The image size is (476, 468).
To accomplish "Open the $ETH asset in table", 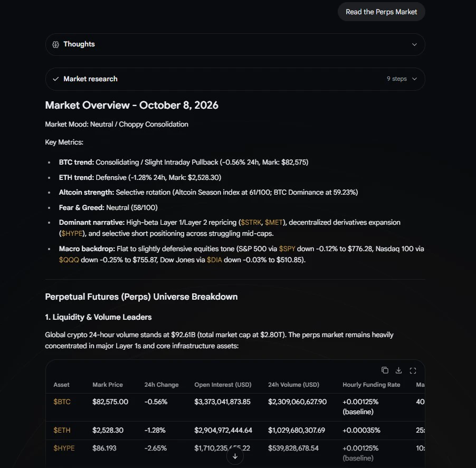I will click(x=62, y=431).
